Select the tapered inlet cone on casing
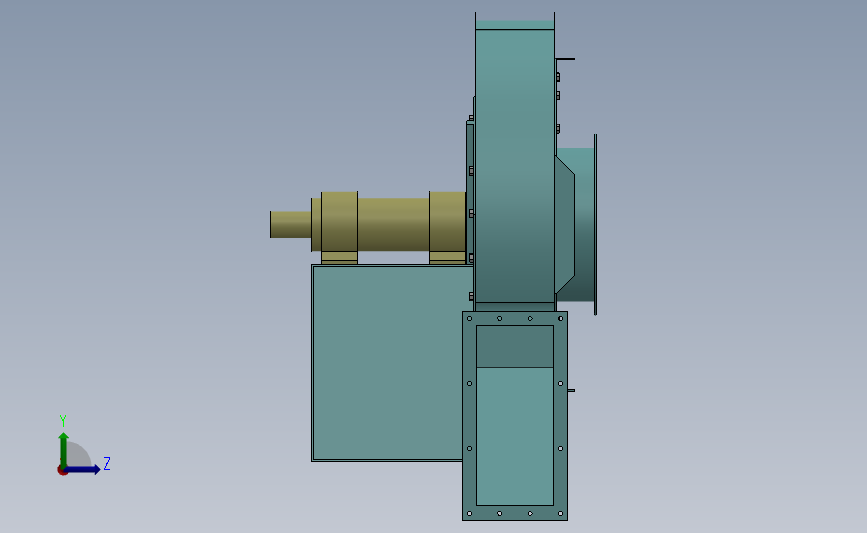 [x=565, y=224]
